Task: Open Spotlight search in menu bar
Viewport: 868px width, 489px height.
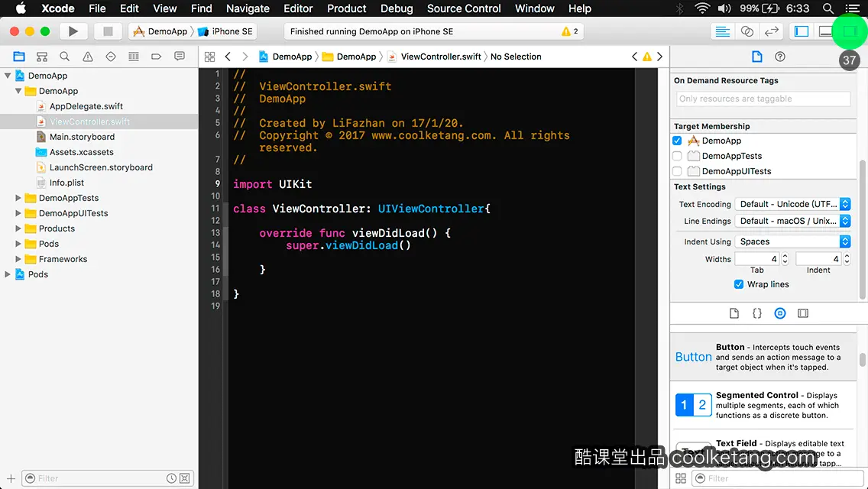Action: (828, 8)
